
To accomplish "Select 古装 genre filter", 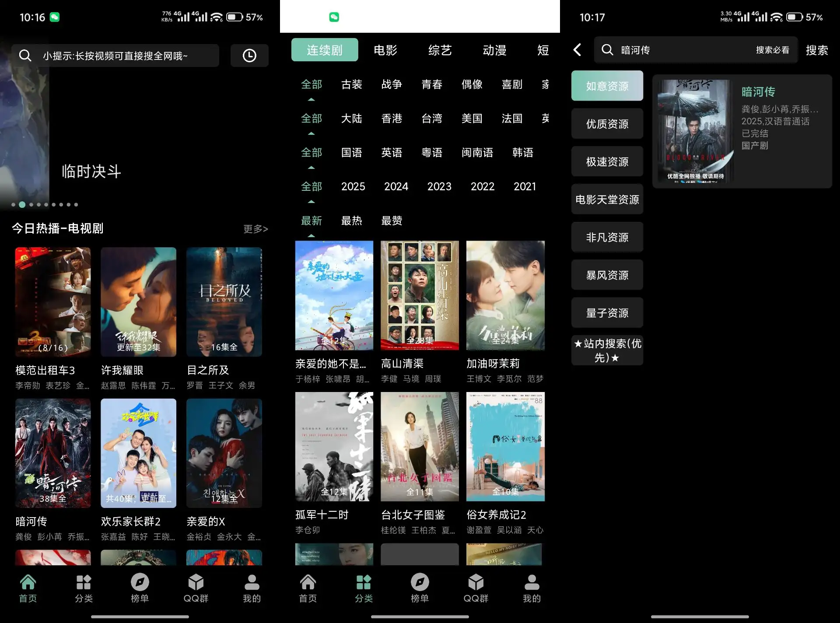I will tap(351, 84).
